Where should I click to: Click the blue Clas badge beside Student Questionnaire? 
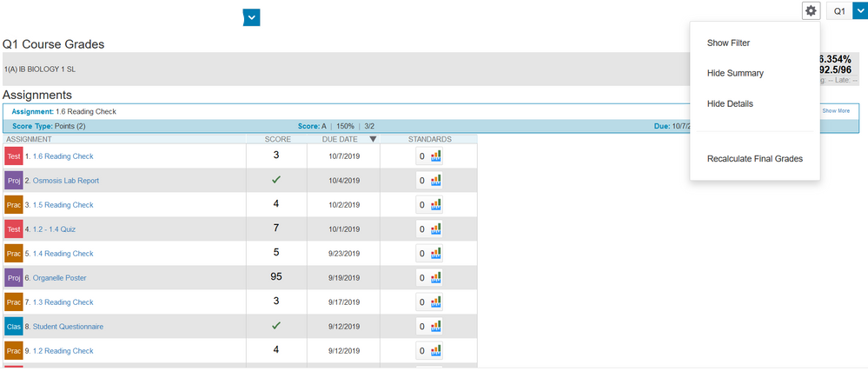[x=13, y=327]
